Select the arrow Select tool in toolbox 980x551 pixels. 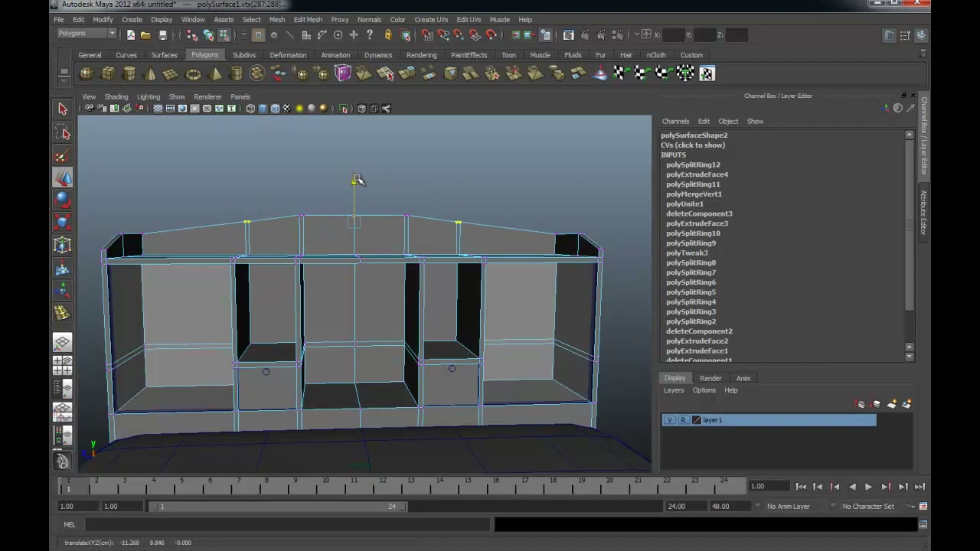coord(63,109)
